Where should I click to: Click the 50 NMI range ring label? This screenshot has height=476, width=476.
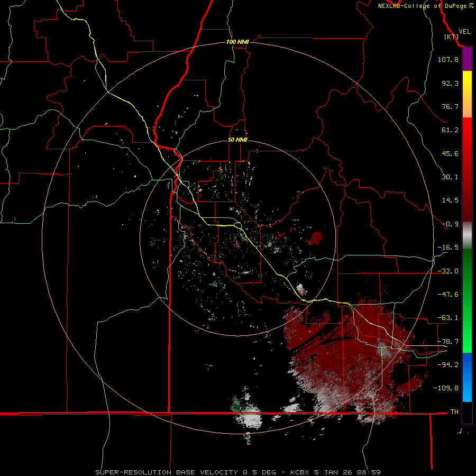237,140
